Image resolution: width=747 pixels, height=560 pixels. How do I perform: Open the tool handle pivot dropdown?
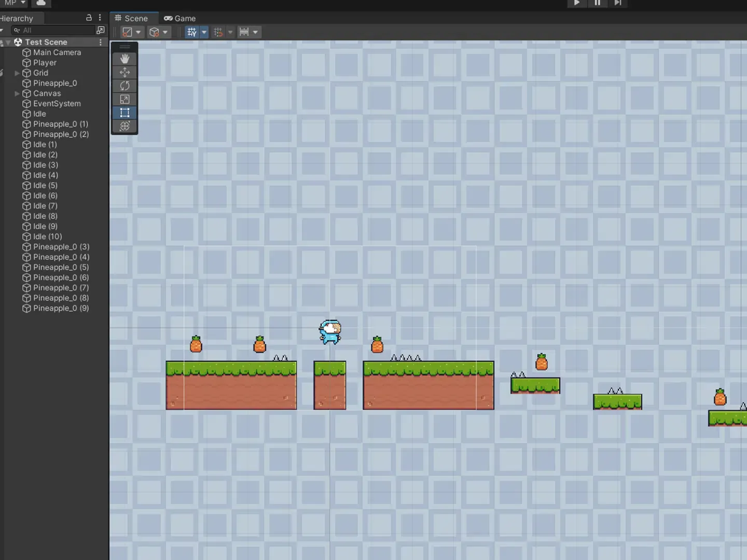(x=132, y=32)
